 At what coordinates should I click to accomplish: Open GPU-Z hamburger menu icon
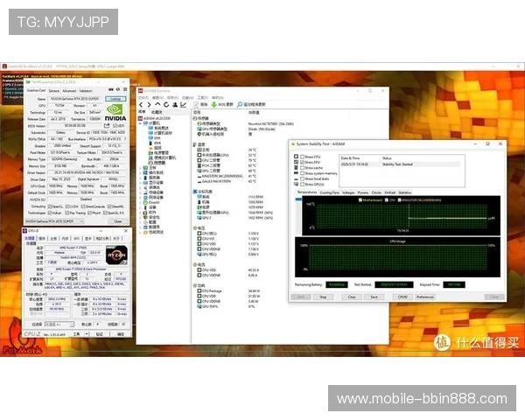click(x=125, y=90)
